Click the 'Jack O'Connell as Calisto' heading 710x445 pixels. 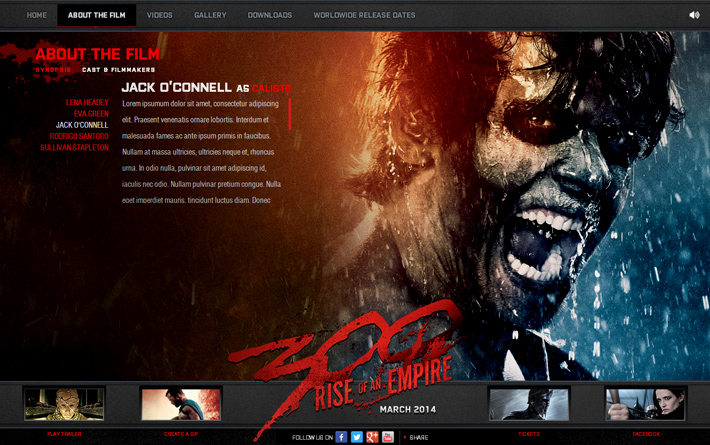(x=206, y=87)
